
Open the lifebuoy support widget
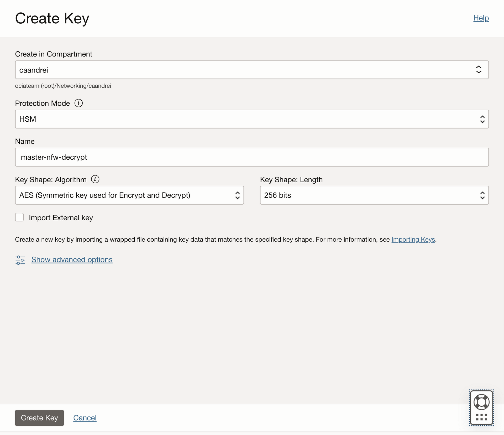click(x=481, y=402)
